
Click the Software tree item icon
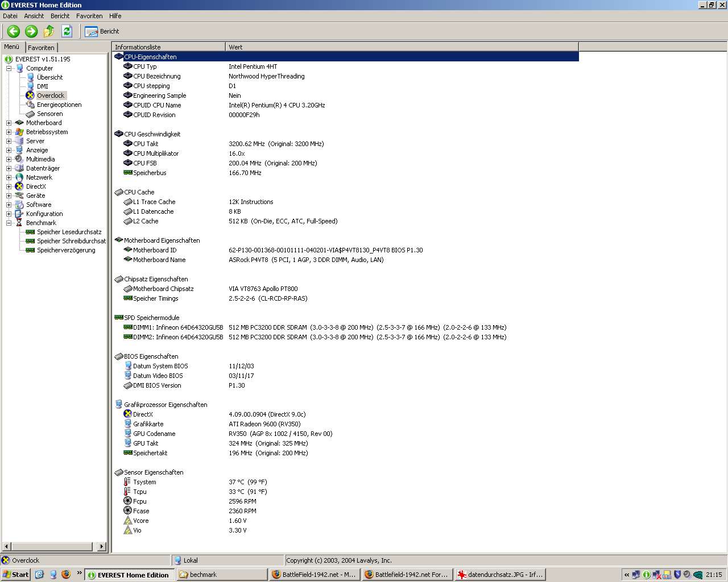coord(19,205)
